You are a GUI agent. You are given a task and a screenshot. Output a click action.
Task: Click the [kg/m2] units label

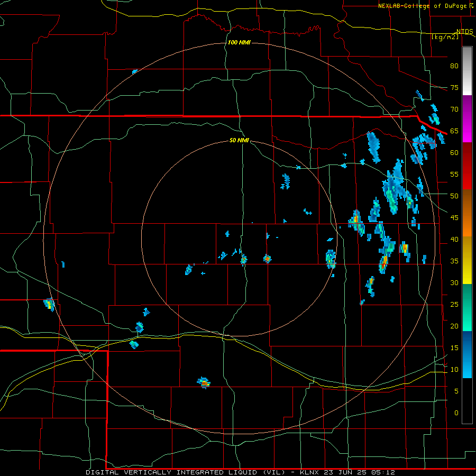(445, 36)
